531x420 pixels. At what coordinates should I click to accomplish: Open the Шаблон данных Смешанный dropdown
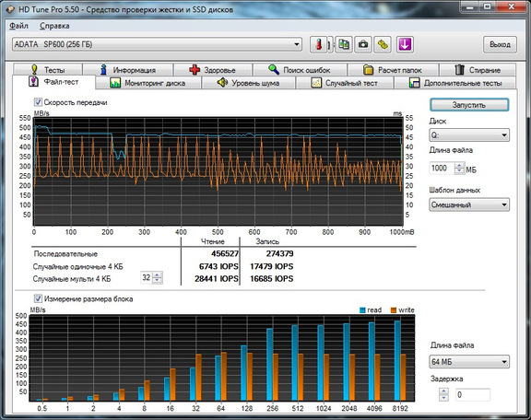tap(469, 204)
